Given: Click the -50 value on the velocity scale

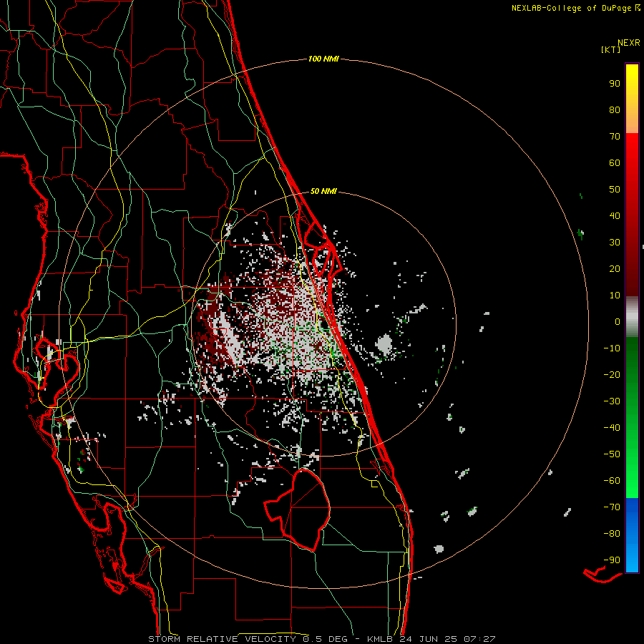Looking at the screenshot, I should coord(612,454).
